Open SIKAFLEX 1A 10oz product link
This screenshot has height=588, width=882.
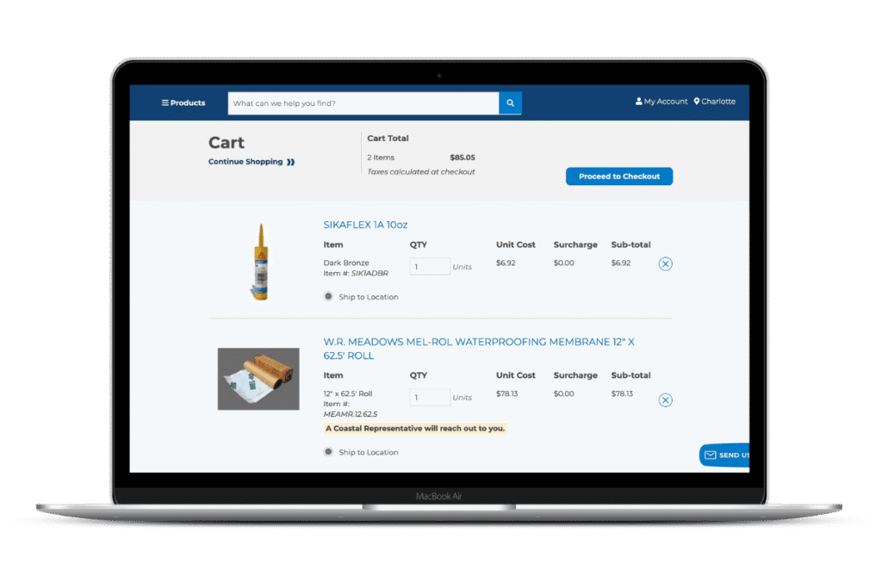point(365,225)
